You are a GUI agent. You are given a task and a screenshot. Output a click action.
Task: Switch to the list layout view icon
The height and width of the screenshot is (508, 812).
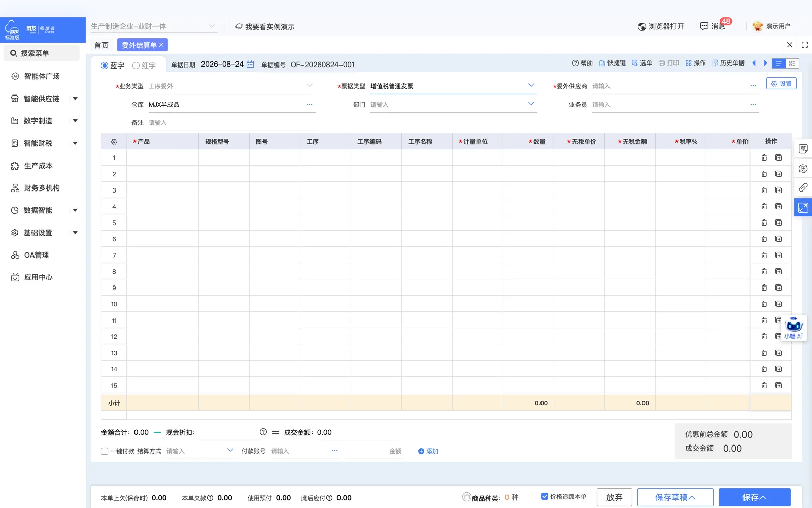coord(778,63)
